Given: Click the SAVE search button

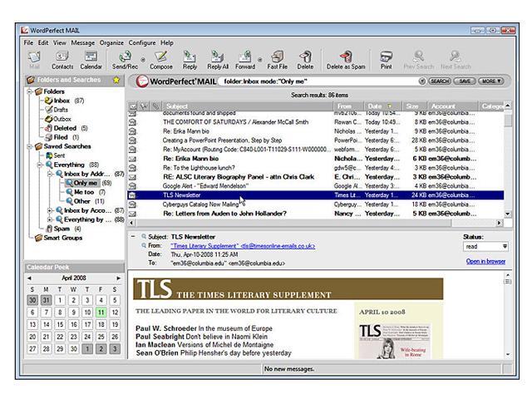Looking at the screenshot, I should pos(465,81).
